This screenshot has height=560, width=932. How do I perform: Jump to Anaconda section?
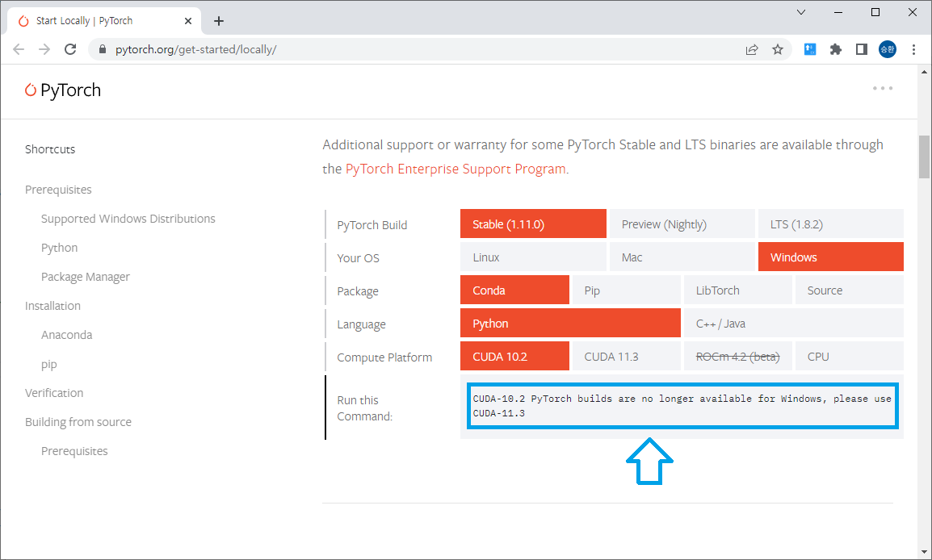(66, 335)
